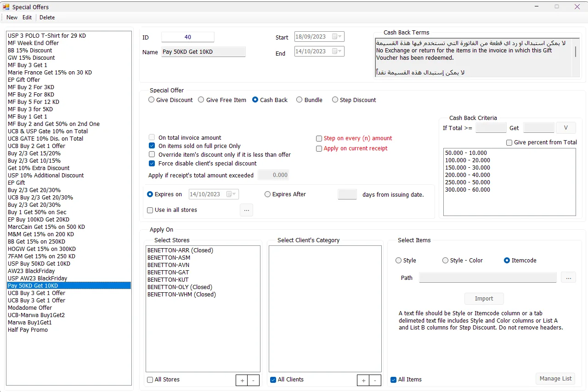Select the Style radio button
Viewport: 588px width, 392px height.
tap(406, 261)
